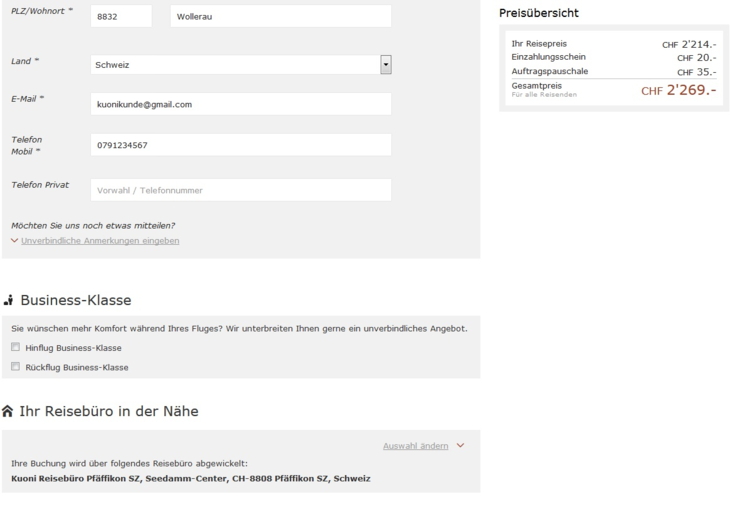Enable Hinflug Business-Klasse checkbox
730x509 pixels.
tap(15, 347)
